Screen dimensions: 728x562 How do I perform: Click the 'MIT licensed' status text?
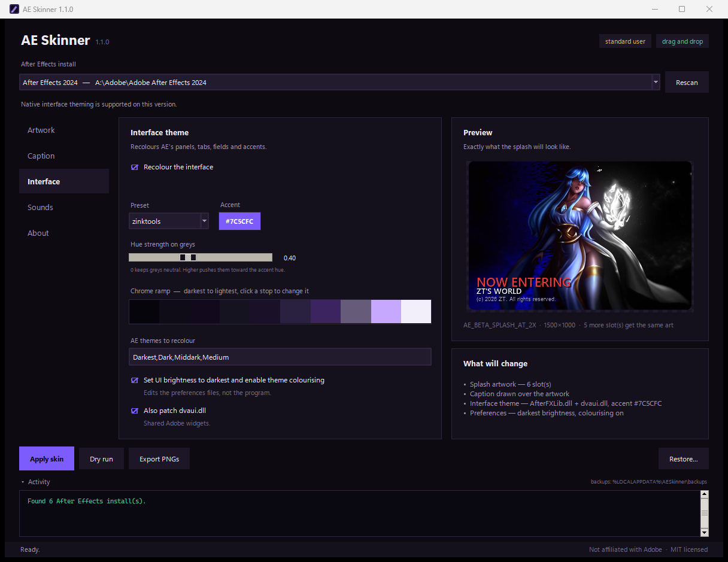pyautogui.click(x=689, y=549)
